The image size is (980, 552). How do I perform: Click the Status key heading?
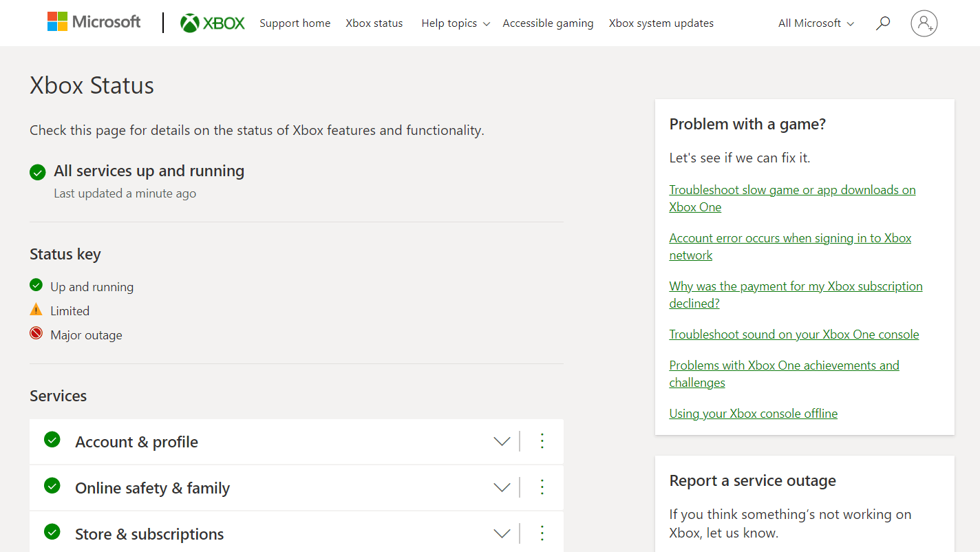[65, 254]
